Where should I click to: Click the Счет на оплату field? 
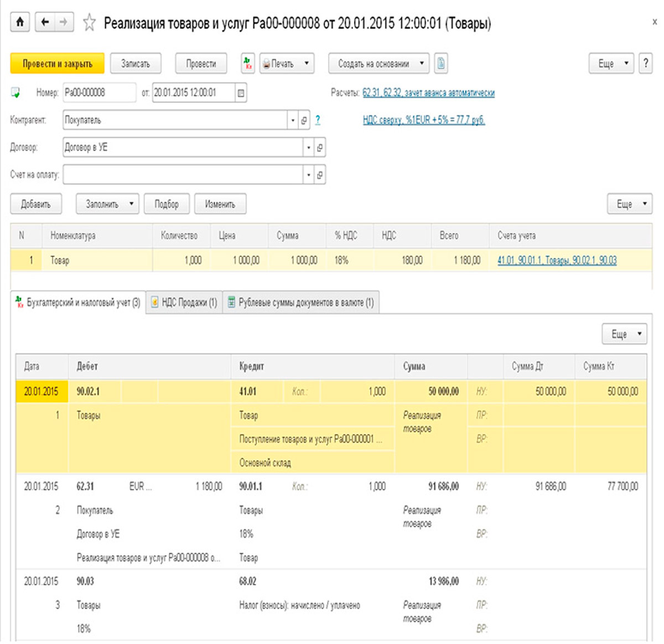click(183, 175)
